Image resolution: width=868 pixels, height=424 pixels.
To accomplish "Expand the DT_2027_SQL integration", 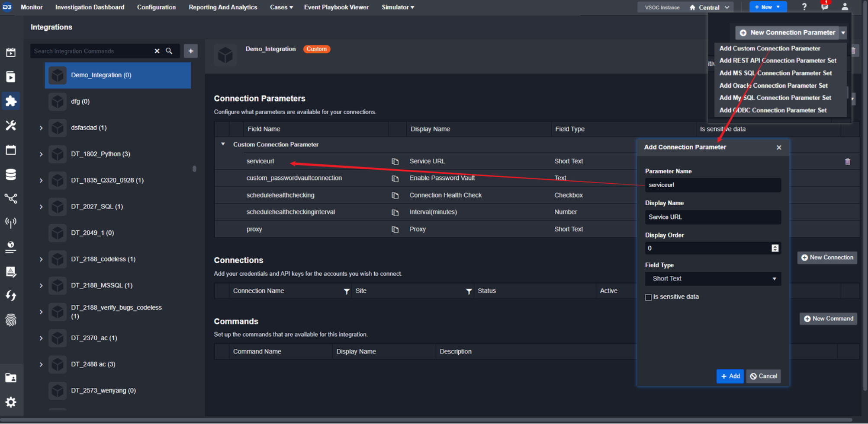I will [x=41, y=207].
